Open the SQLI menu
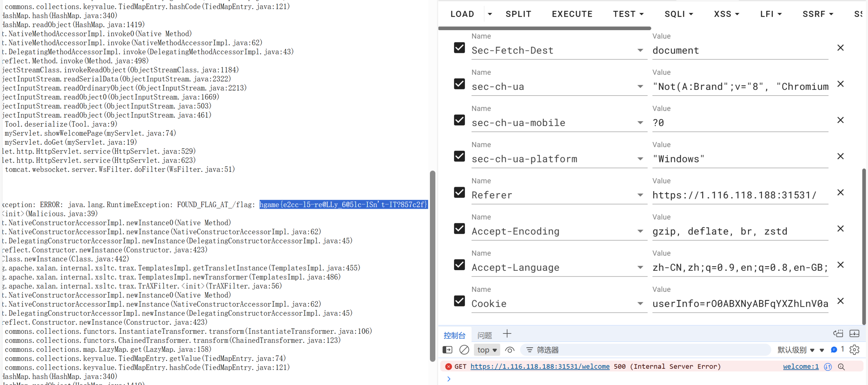868x385 pixels. (x=678, y=14)
